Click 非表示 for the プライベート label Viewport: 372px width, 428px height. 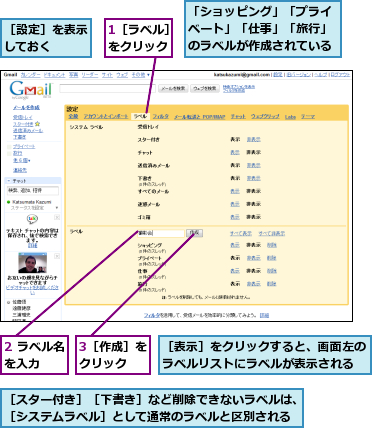(x=254, y=258)
